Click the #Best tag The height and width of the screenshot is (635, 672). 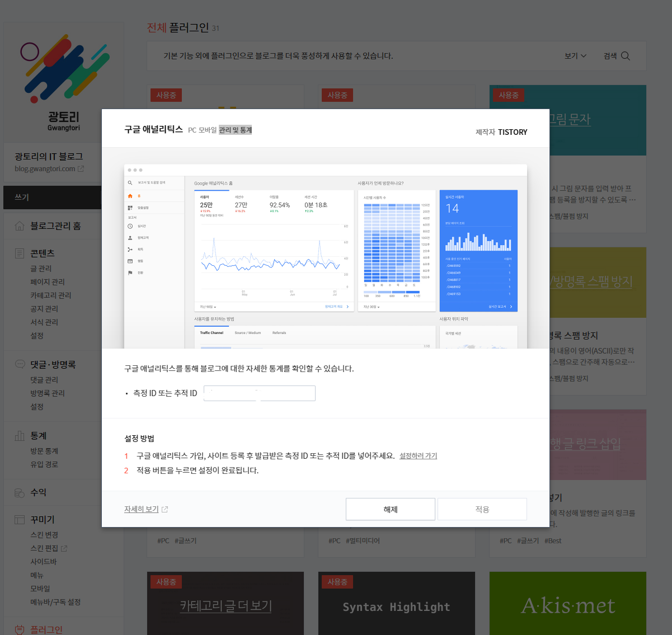coord(553,540)
